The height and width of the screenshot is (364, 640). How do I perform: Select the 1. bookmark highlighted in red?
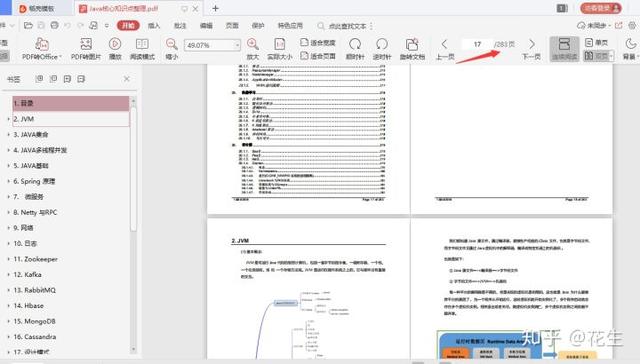[x=71, y=103]
